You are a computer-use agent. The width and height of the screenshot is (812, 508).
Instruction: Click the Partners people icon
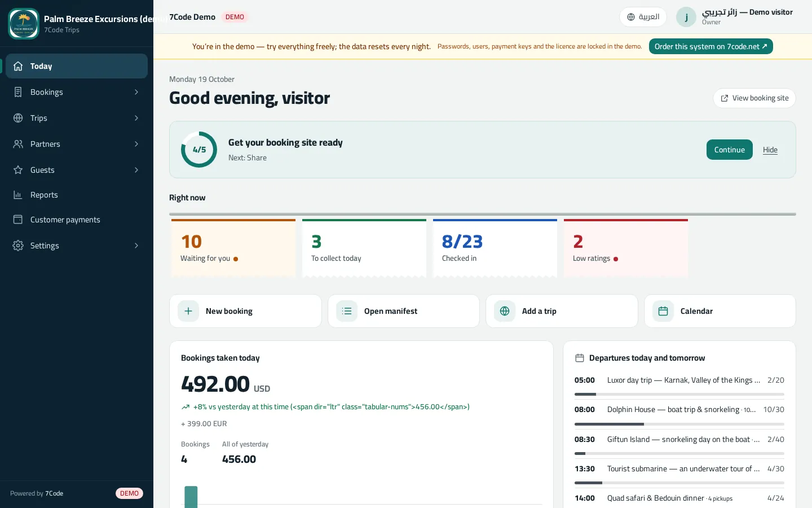tap(18, 144)
